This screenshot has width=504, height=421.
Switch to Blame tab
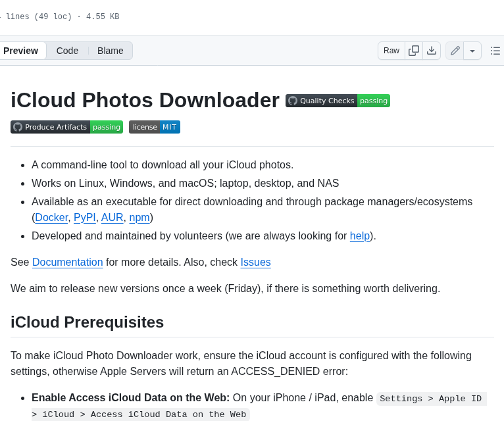[x=111, y=51]
